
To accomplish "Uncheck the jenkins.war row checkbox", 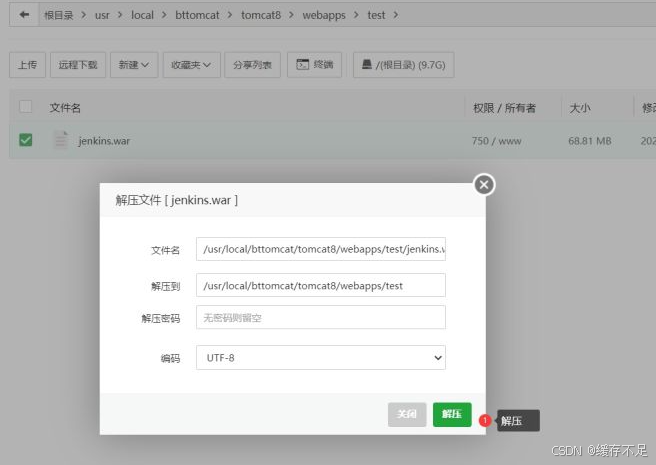I will click(26, 140).
